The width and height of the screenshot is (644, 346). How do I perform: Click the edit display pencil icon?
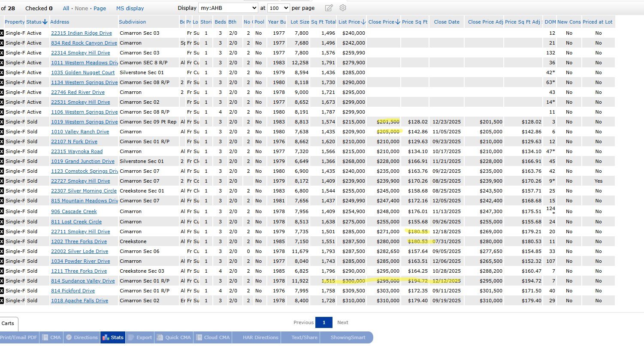click(329, 8)
